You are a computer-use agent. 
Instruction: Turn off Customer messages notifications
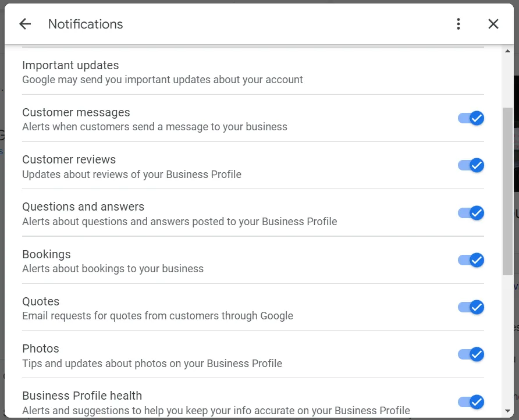coord(471,118)
